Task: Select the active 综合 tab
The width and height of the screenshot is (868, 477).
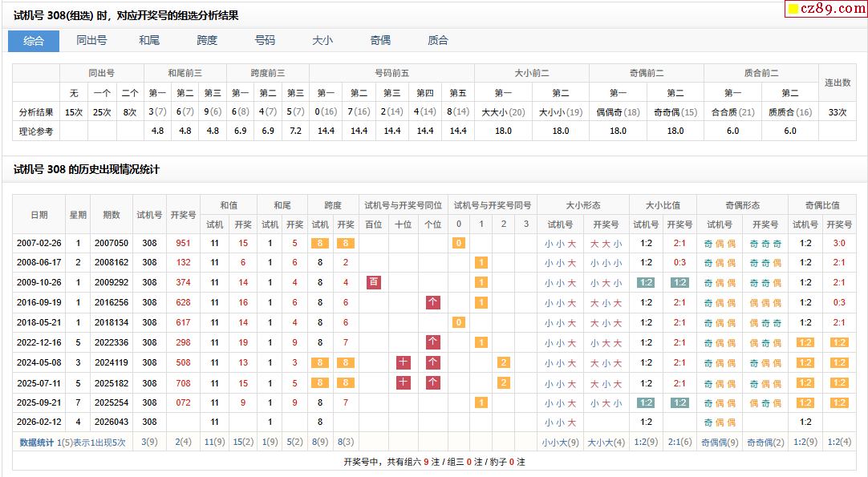Action: coord(34,41)
